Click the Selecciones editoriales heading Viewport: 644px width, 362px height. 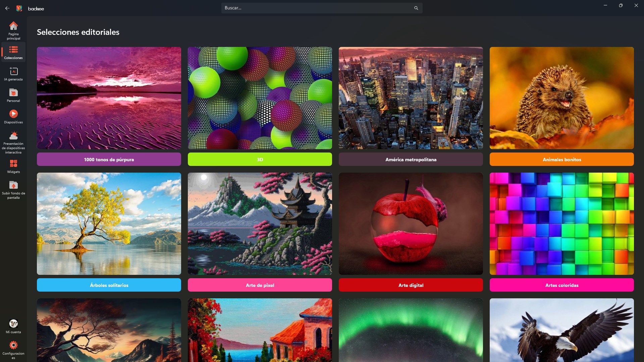coord(78,32)
